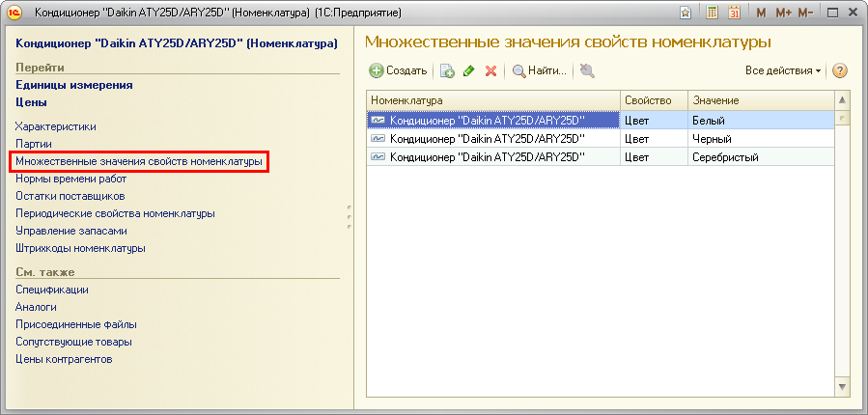Maximize the 1C window
The width and height of the screenshot is (868, 415).
(832, 13)
